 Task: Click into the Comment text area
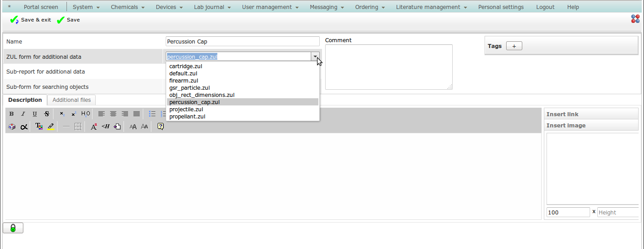point(388,67)
